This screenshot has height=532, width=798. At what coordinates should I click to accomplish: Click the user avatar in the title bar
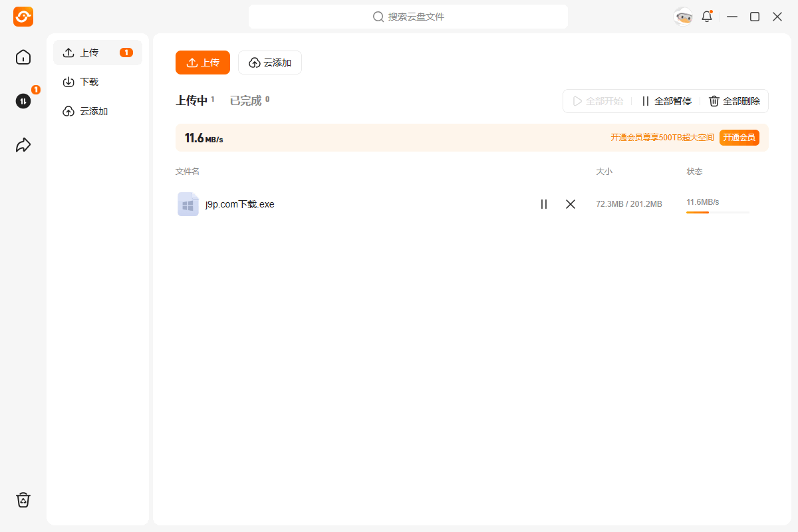point(683,17)
